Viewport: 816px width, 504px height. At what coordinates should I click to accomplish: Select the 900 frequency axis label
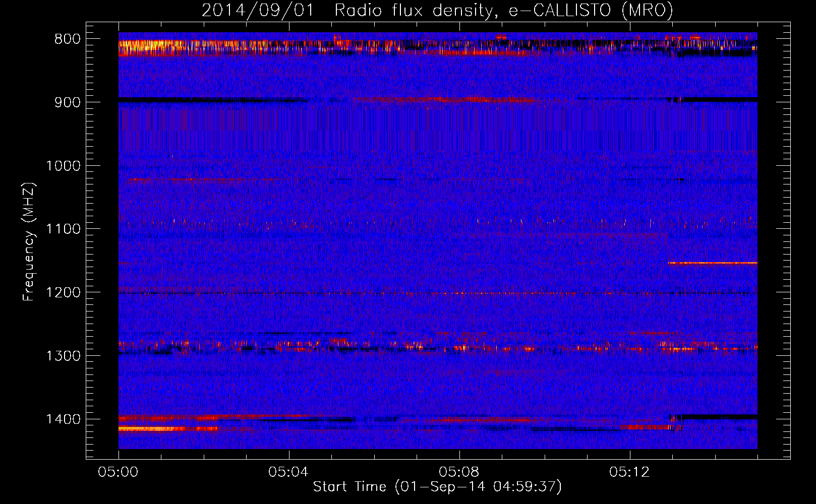[68, 102]
